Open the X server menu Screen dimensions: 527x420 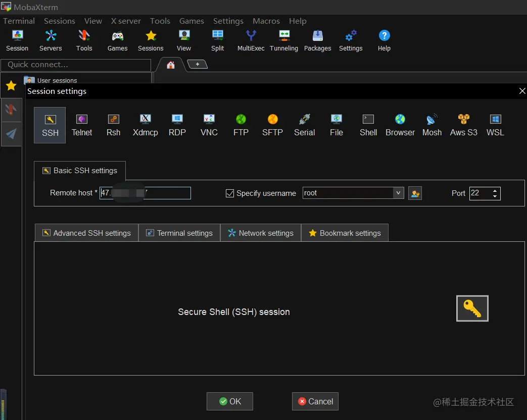[x=126, y=21]
